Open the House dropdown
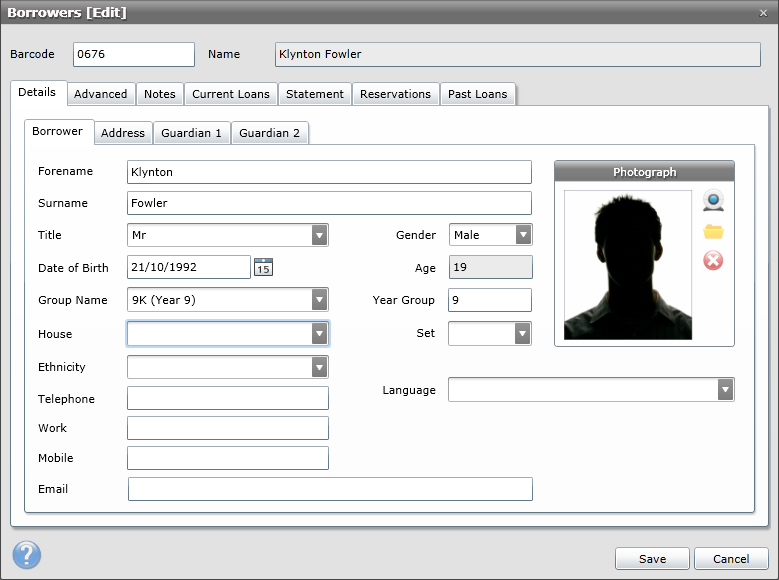Screen dimensions: 779x580 tap(319, 334)
